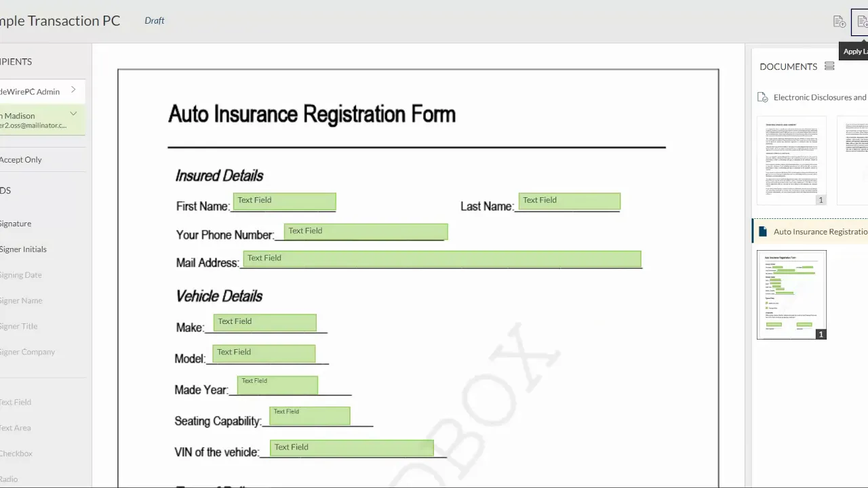Select the Signature field tool
Viewport: 868px width, 488px height.
coord(16,223)
